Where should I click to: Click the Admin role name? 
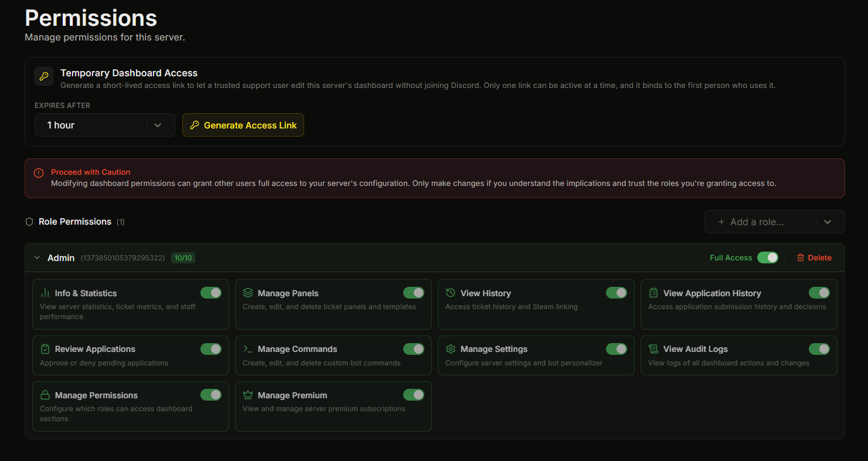[x=61, y=257]
